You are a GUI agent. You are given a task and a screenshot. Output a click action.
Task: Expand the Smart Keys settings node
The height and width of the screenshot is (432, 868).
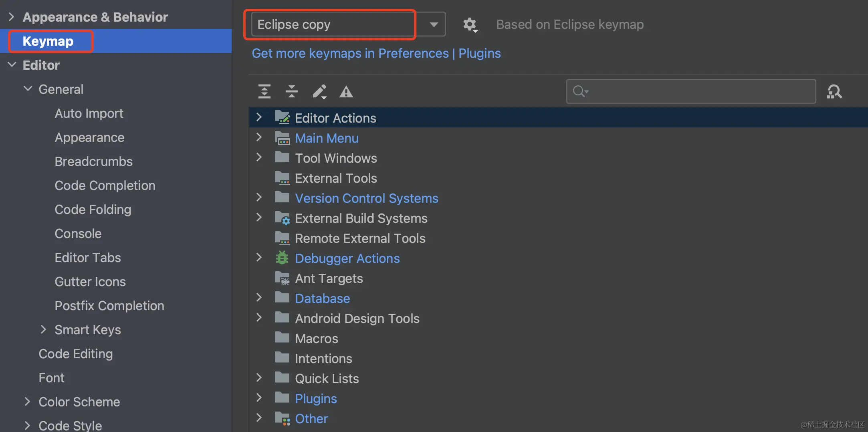click(x=43, y=329)
